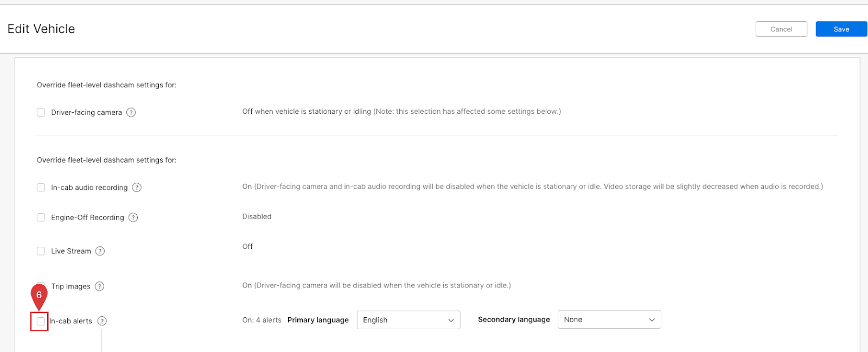Toggle the Live Stream checkbox
The height and width of the screenshot is (352, 868).
41,251
